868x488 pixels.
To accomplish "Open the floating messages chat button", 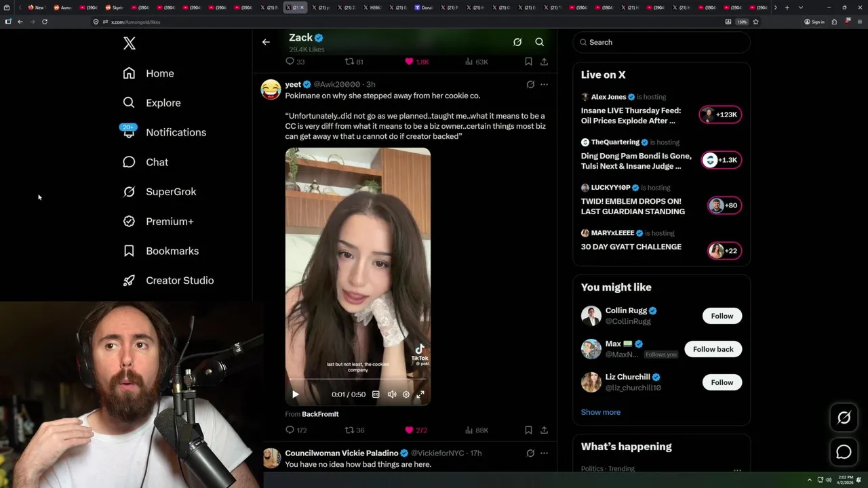I will (x=844, y=452).
